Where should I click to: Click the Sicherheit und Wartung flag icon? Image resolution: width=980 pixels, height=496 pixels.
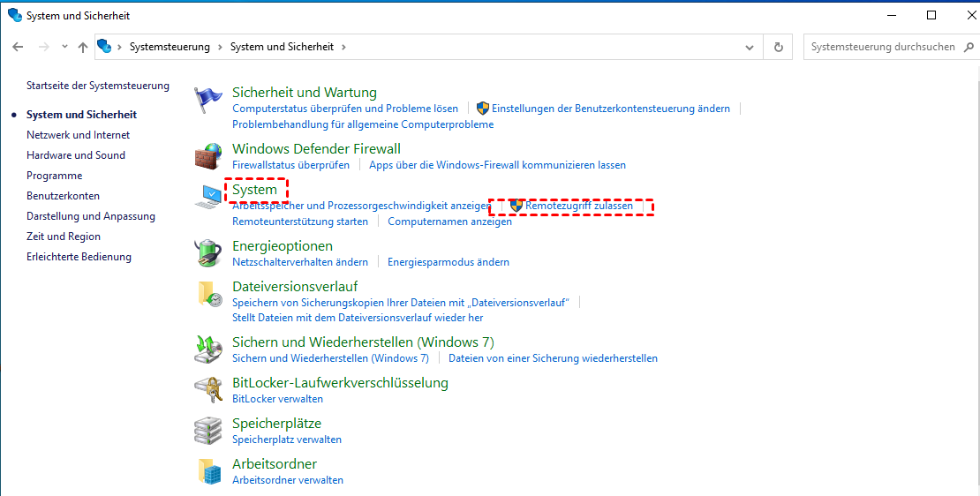[x=208, y=101]
